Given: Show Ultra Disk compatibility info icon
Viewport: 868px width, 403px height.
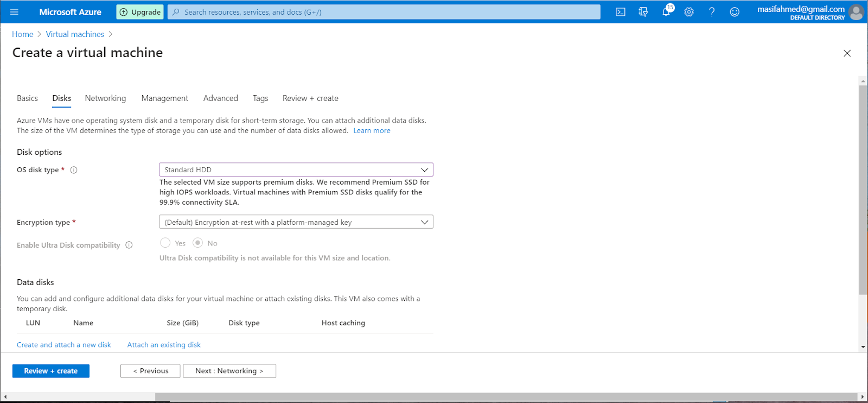Looking at the screenshot, I should pos(129,245).
